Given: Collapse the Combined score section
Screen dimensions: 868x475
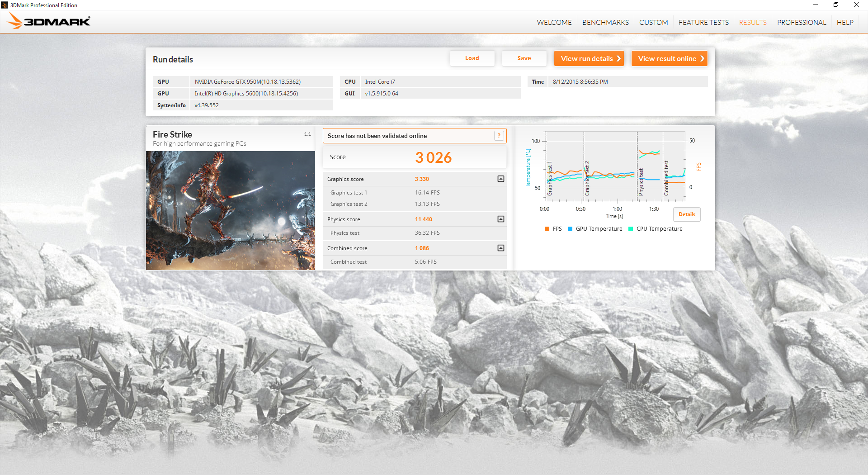Looking at the screenshot, I should pos(501,248).
